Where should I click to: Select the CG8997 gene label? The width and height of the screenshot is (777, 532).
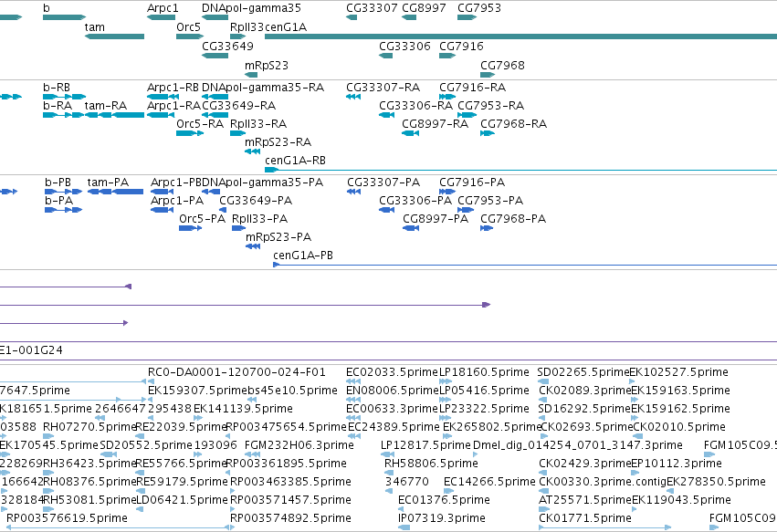coord(424,8)
